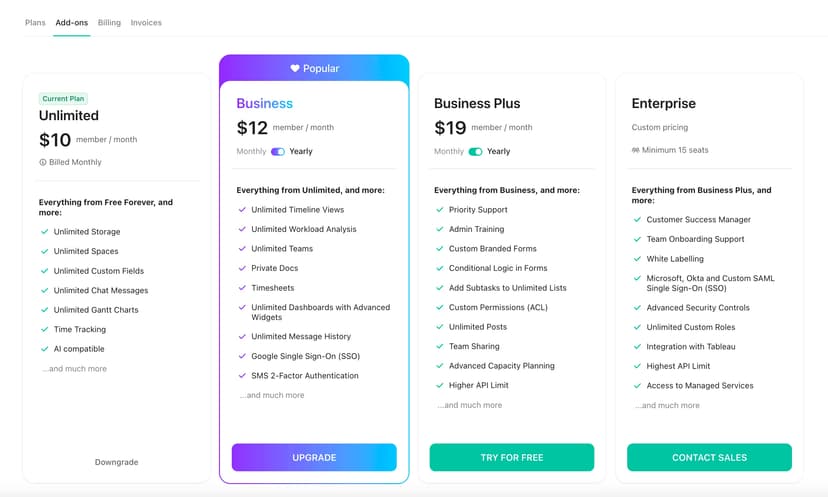Click checkmark icon beside Unlimited Storage
Image resolution: width=828 pixels, height=497 pixels.
click(44, 232)
